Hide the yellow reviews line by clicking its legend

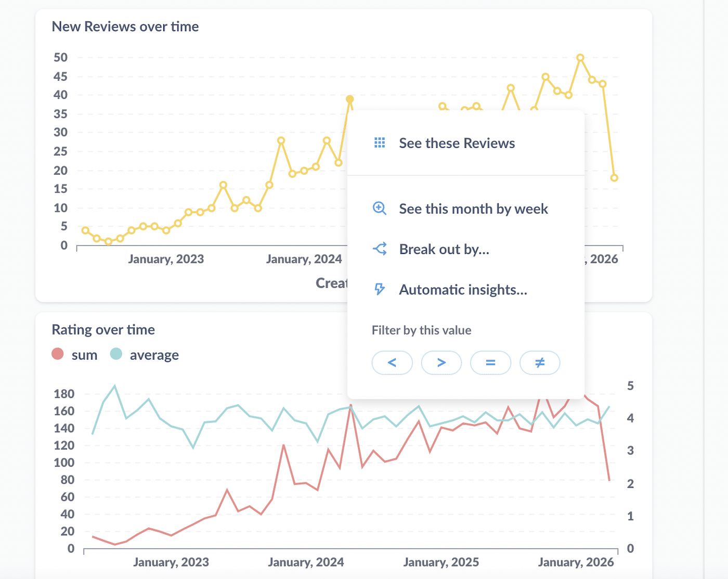pos(125,26)
